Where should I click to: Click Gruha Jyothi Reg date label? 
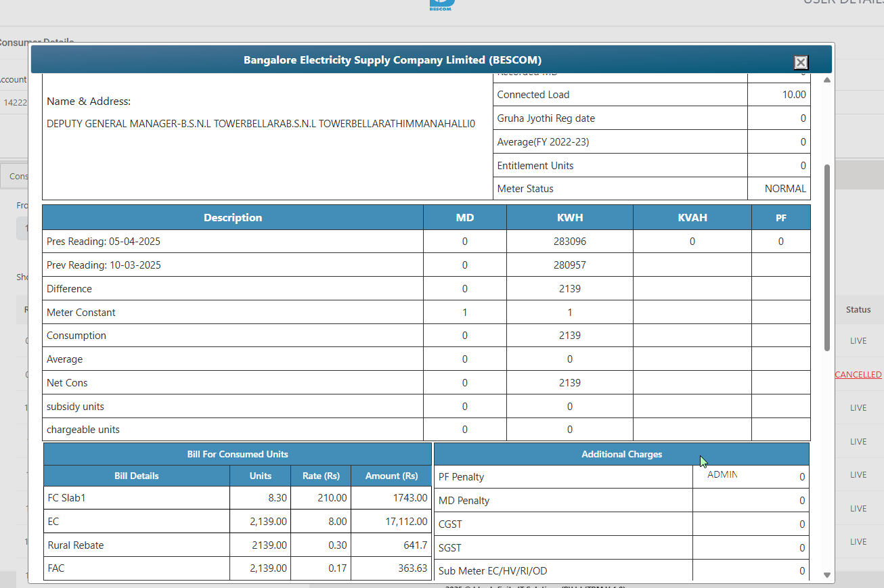point(546,118)
